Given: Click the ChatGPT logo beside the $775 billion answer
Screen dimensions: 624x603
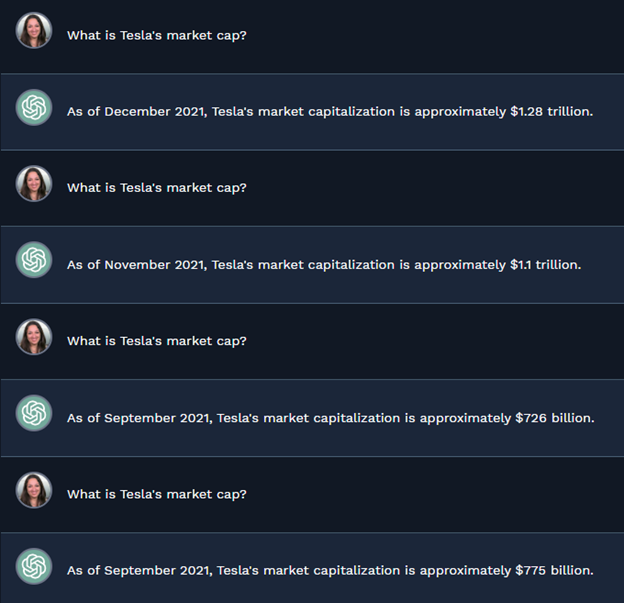Looking at the screenshot, I should pos(34,567).
